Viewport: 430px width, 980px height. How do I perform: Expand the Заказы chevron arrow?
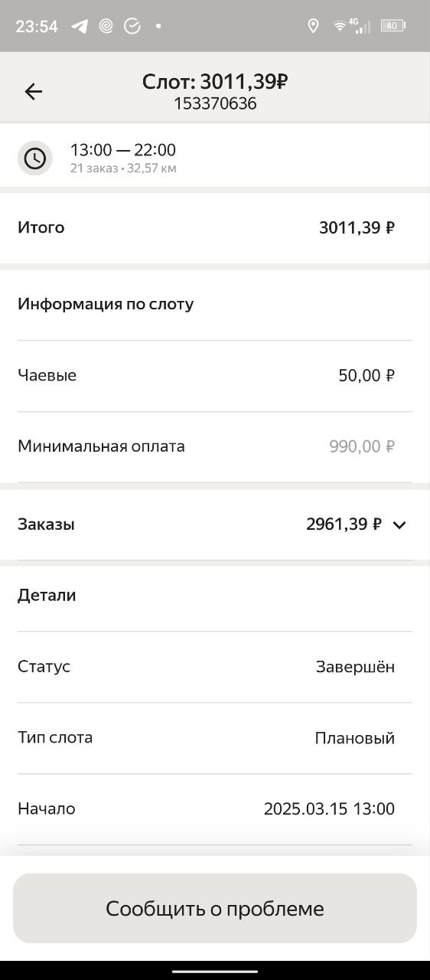[x=399, y=525]
